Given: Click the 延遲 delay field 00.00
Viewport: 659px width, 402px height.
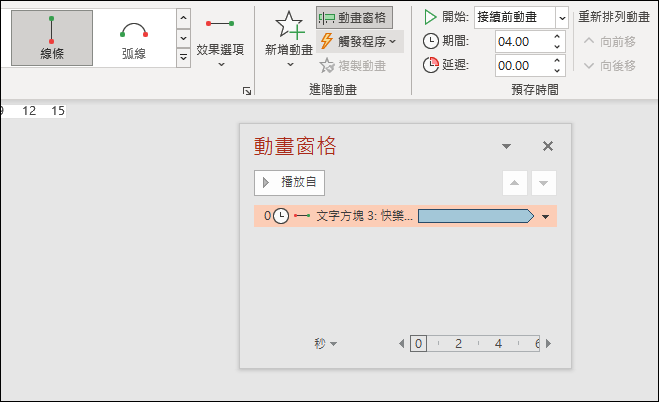Looking at the screenshot, I should coord(523,66).
